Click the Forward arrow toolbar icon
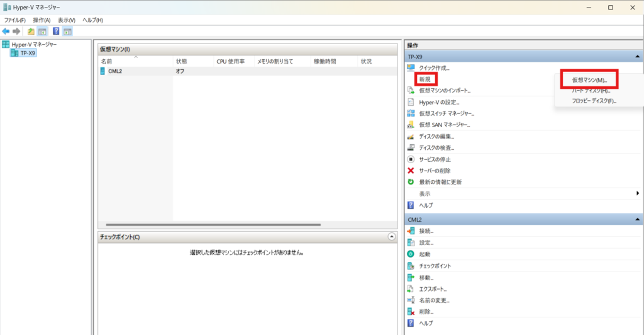This screenshot has width=644, height=335. (16, 31)
